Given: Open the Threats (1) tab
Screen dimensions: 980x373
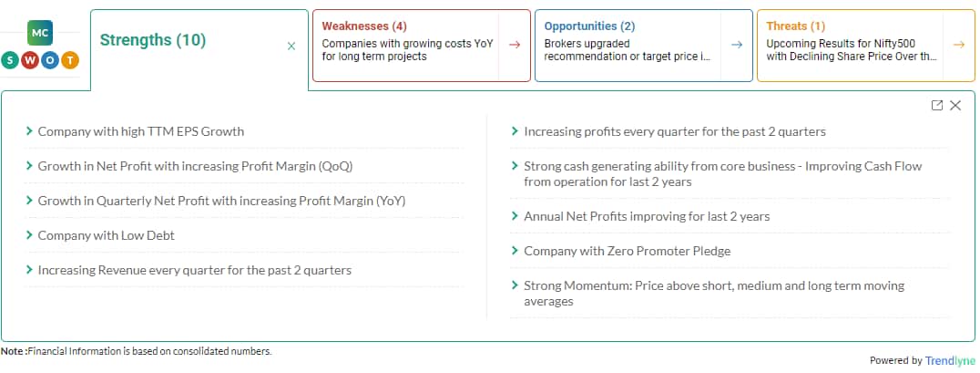Looking at the screenshot, I should pos(796,26).
